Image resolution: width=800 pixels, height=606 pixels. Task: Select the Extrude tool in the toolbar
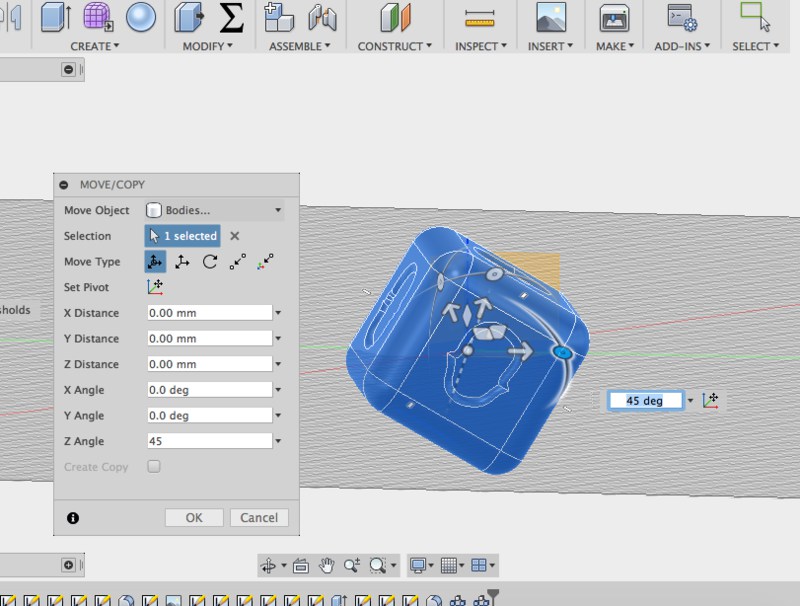(x=55, y=17)
